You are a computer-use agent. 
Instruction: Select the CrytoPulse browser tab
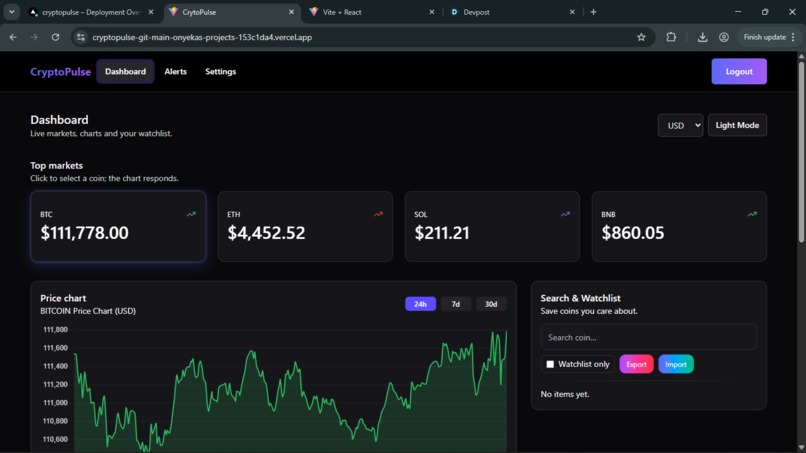(233, 12)
